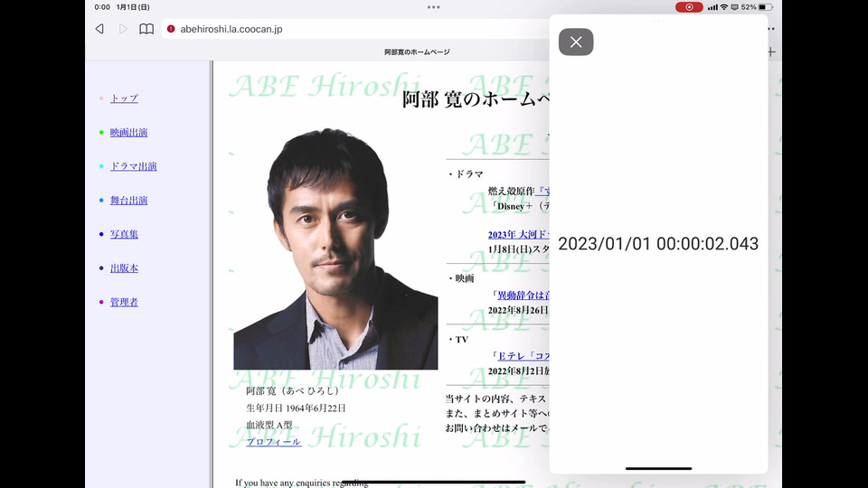
Task: Tap the status bar date 1月1日(日)
Action: click(x=133, y=7)
